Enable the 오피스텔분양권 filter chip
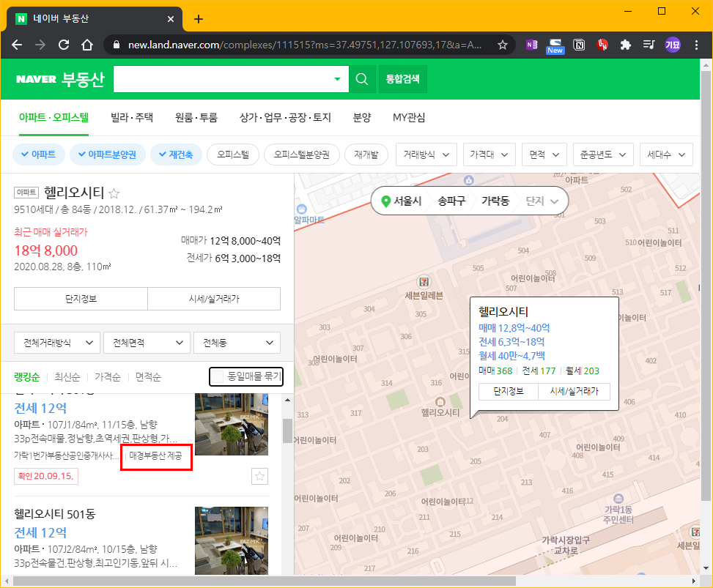This screenshot has height=588, width=713. coord(301,155)
